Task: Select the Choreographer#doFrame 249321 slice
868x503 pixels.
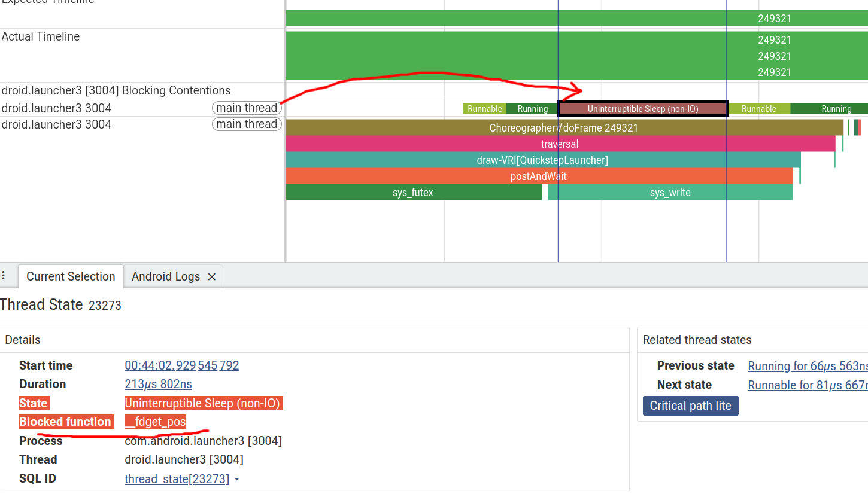Action: coord(564,127)
